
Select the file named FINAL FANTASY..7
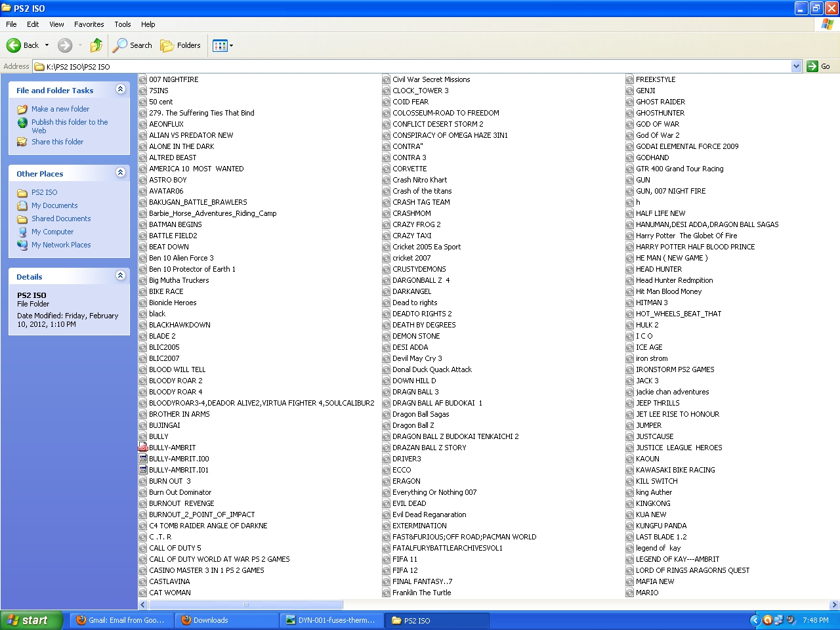point(423,581)
